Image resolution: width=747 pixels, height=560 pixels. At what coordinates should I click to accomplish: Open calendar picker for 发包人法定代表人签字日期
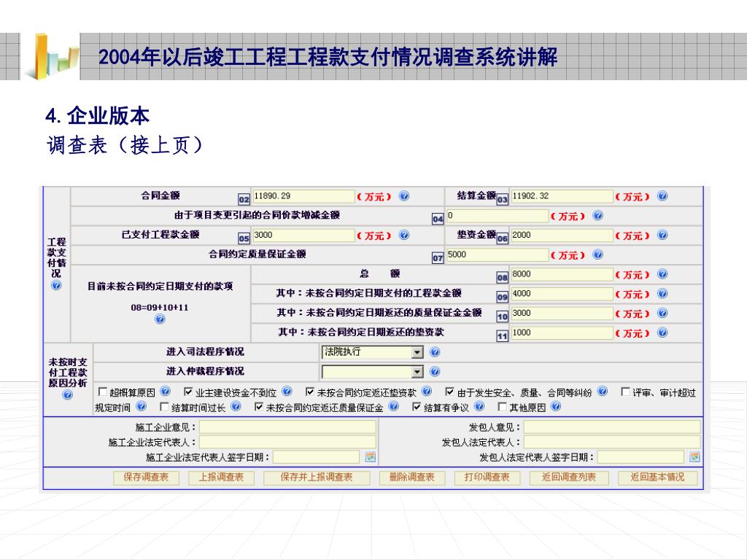(x=695, y=457)
